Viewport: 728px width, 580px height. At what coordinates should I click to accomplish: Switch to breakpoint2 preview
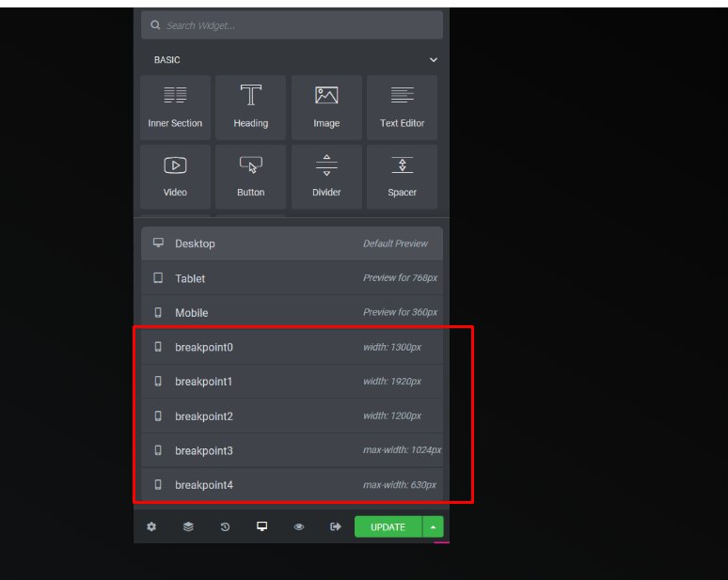coord(292,415)
